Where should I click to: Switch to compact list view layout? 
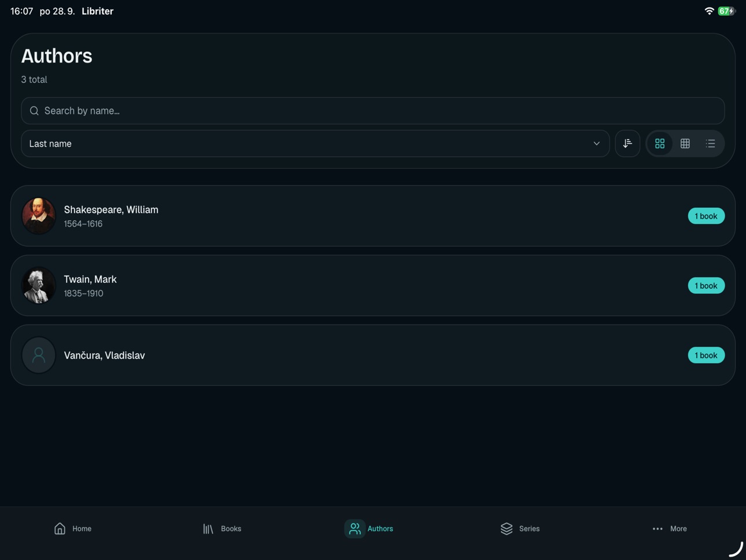(710, 143)
